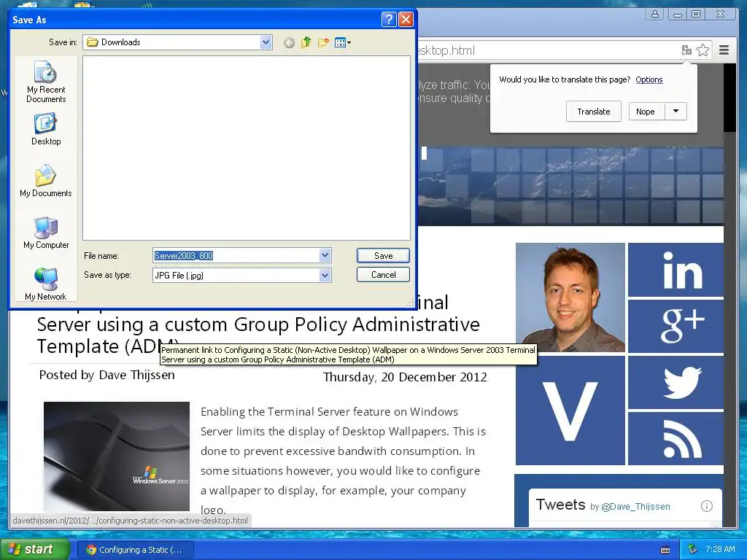747x560 pixels.
Task: Go back to last folder visited
Action: pyautogui.click(x=289, y=43)
